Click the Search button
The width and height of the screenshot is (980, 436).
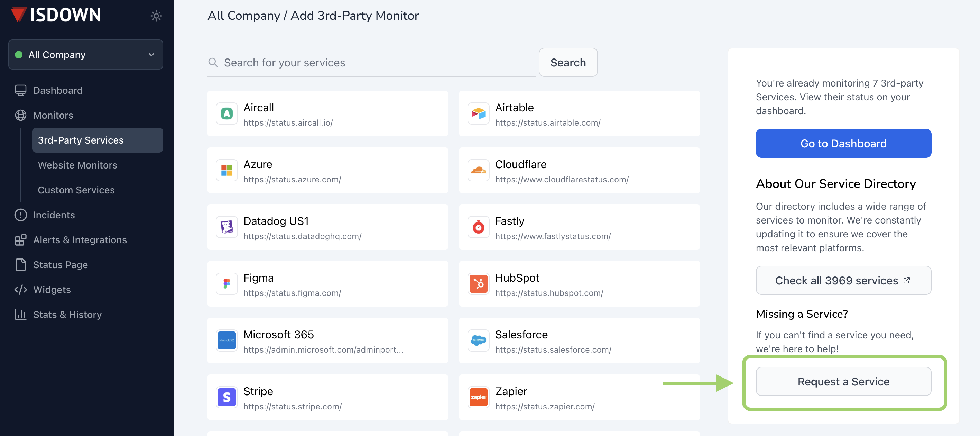tap(567, 62)
